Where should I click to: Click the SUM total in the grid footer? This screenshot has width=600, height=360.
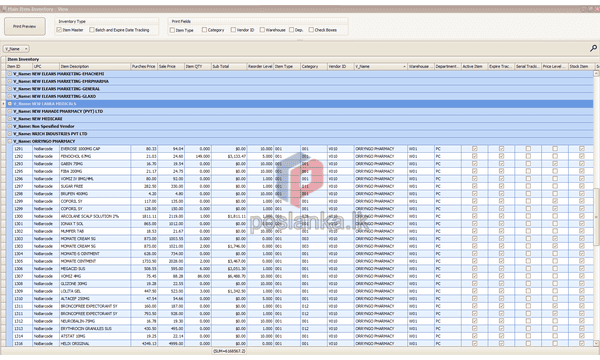[x=229, y=351]
